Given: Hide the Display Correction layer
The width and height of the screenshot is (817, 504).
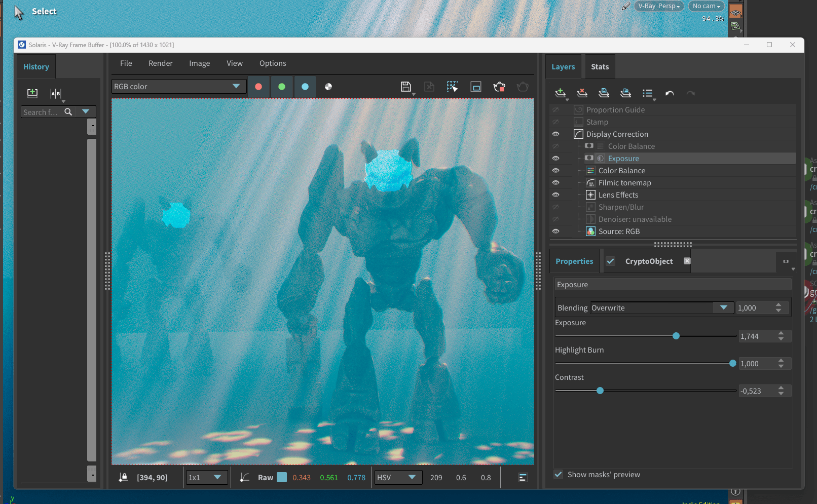Looking at the screenshot, I should (x=555, y=134).
